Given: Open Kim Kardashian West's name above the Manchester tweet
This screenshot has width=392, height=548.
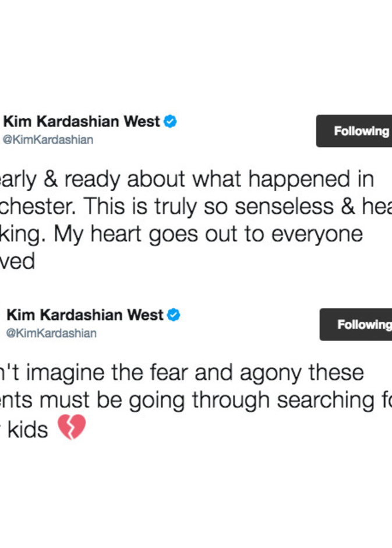Looking at the screenshot, I should [x=82, y=122].
